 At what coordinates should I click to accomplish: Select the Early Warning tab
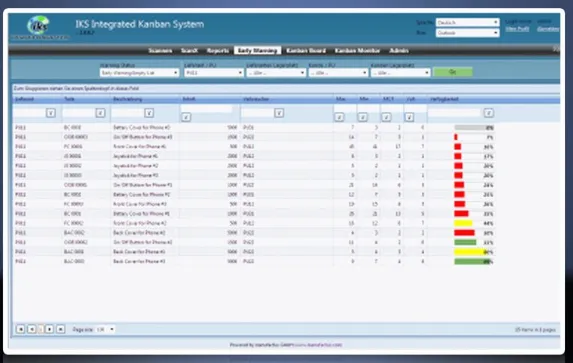pos(257,50)
